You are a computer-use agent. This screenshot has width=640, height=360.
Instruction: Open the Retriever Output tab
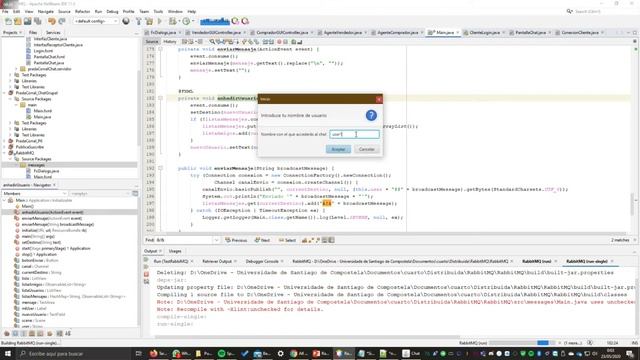(x=217, y=261)
